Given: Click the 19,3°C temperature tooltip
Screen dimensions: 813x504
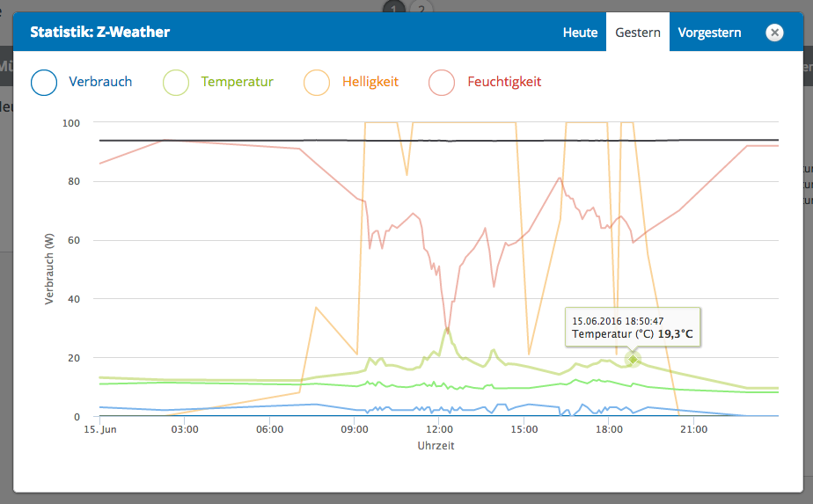Looking at the screenshot, I should tap(633, 327).
